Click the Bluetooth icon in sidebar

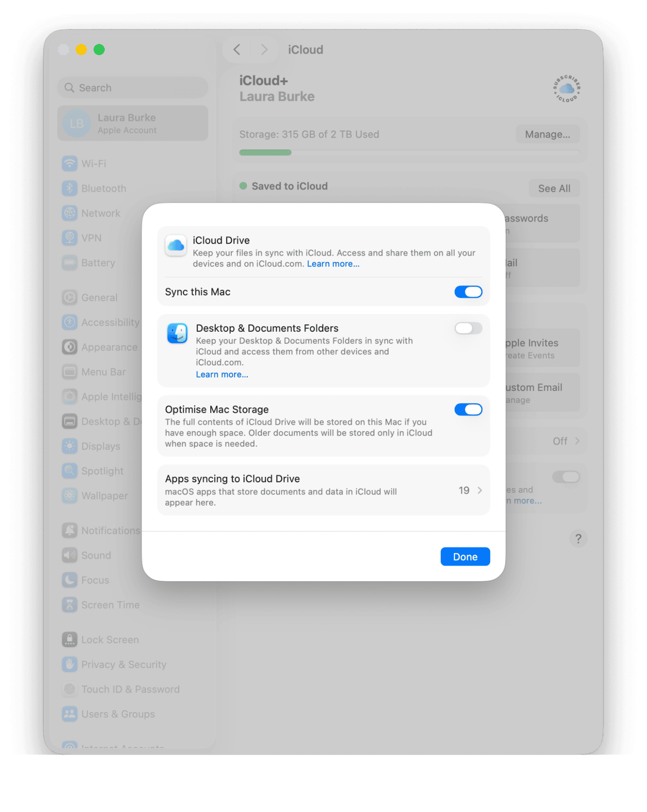(x=70, y=188)
